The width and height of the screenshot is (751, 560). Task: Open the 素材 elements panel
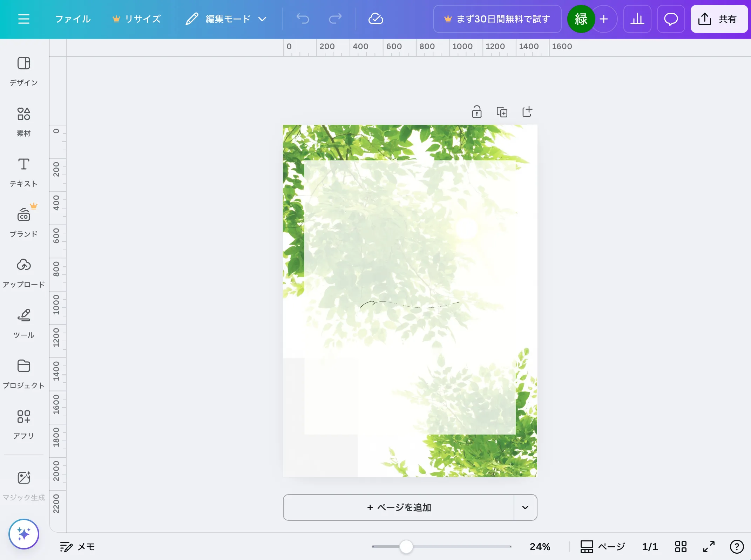pos(23,122)
